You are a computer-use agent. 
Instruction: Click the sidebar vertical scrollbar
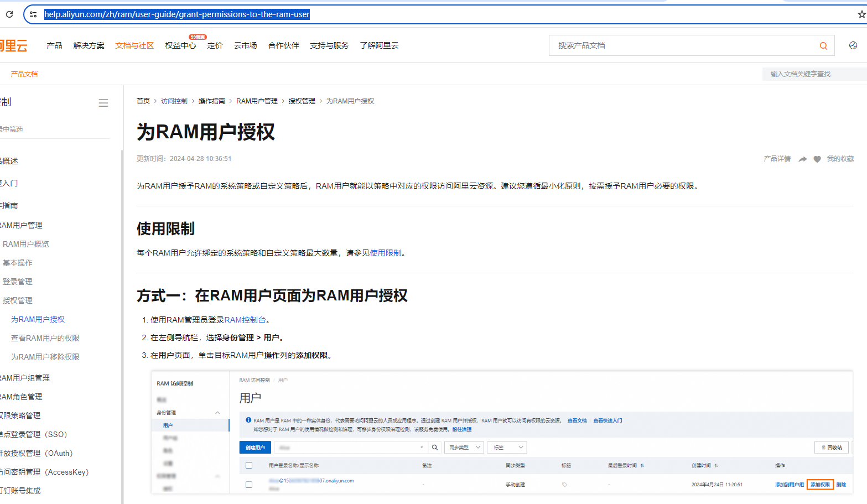pyautogui.click(x=121, y=326)
